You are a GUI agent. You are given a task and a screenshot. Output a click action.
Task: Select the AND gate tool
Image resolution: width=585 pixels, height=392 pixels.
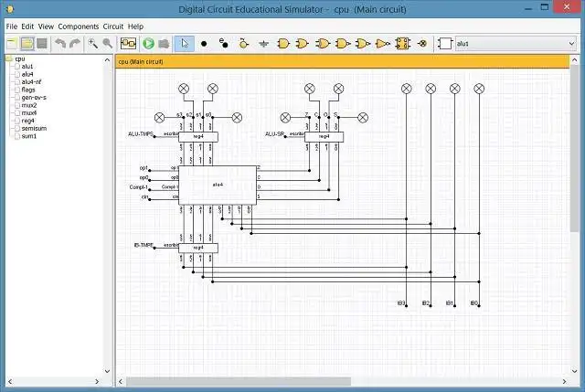tap(283, 44)
